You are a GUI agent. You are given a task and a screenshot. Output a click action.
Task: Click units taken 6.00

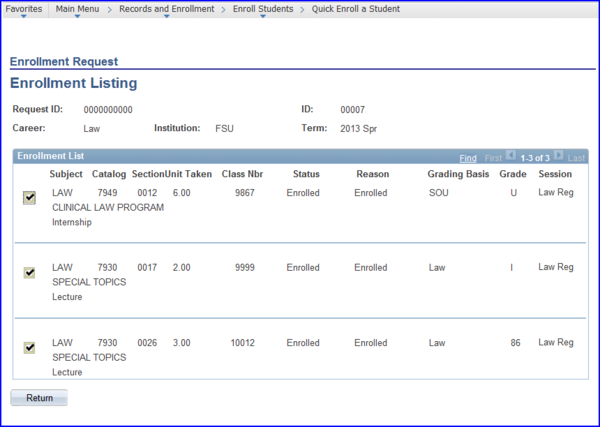click(181, 193)
